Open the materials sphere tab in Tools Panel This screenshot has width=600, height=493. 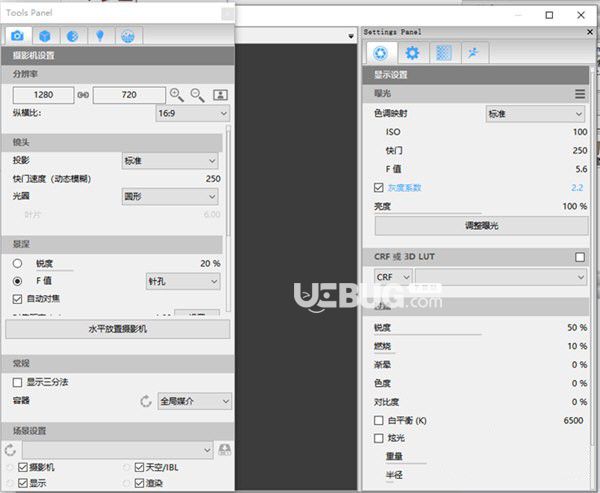click(x=73, y=36)
